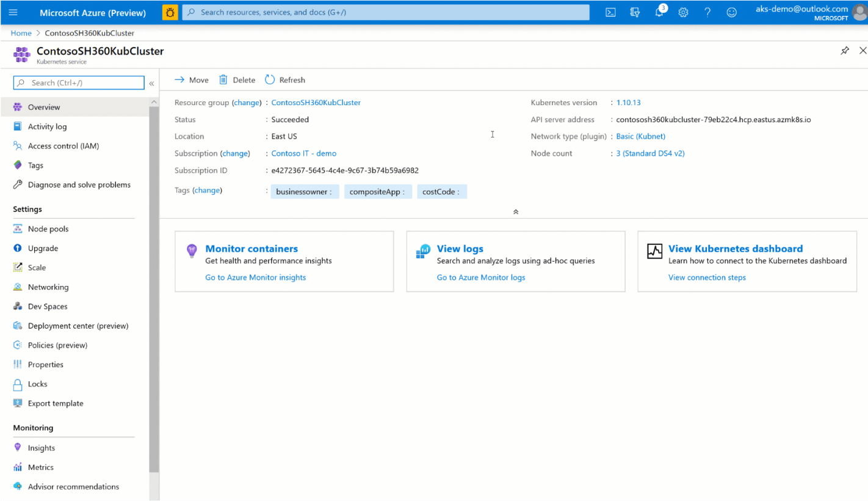Open Tags in the sidebar
868x501 pixels.
[x=37, y=165]
